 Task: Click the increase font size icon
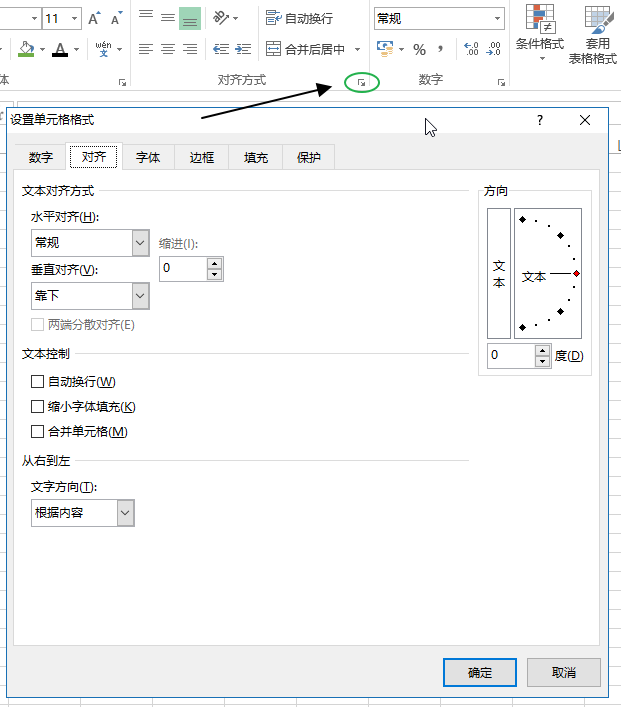click(x=94, y=19)
